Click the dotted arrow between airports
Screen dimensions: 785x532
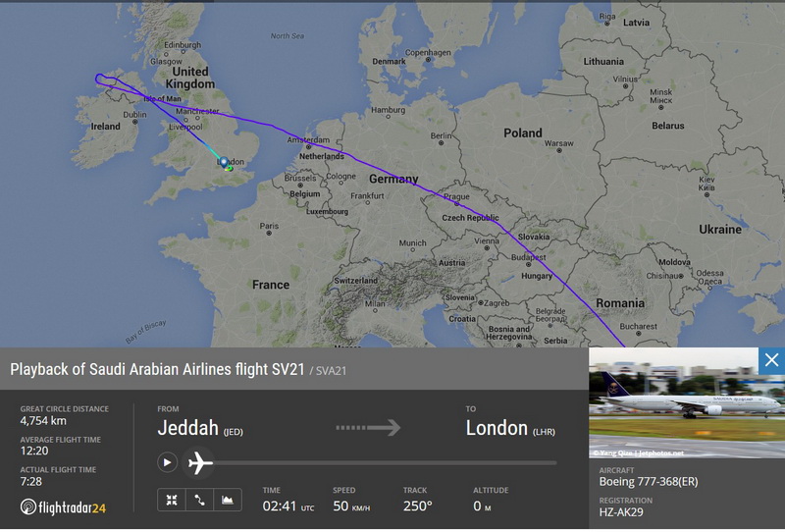[x=368, y=428]
